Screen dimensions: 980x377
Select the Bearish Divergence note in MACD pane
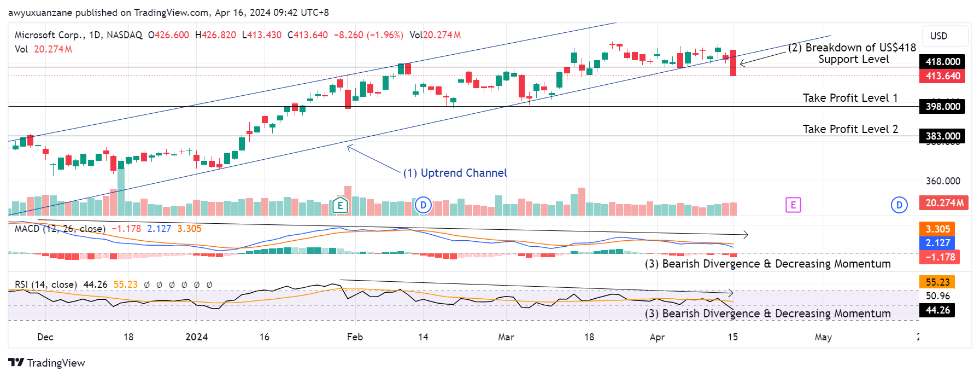point(768,264)
